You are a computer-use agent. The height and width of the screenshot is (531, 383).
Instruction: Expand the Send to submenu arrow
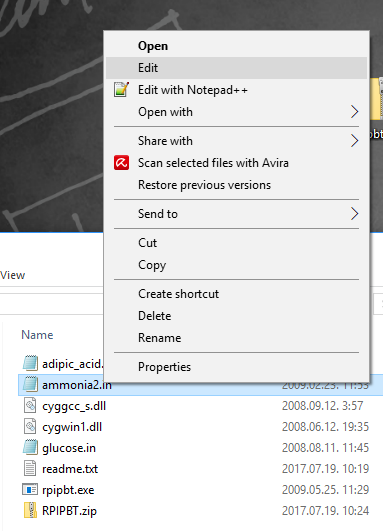[354, 214]
